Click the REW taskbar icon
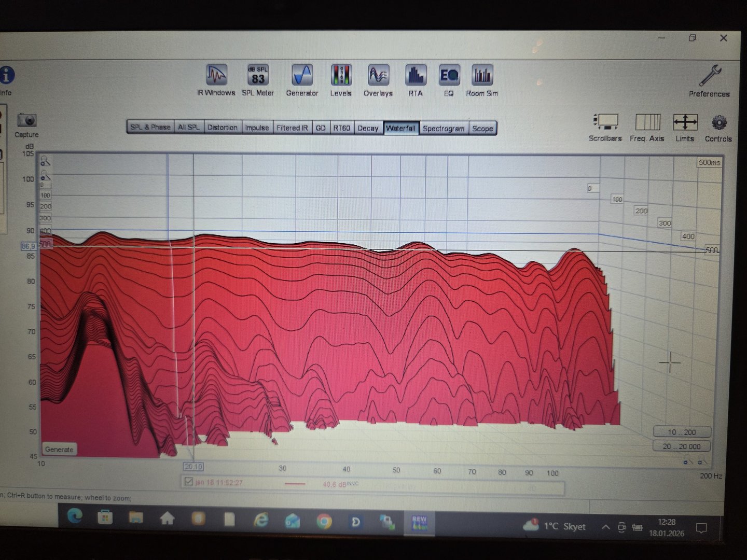 coord(419,523)
